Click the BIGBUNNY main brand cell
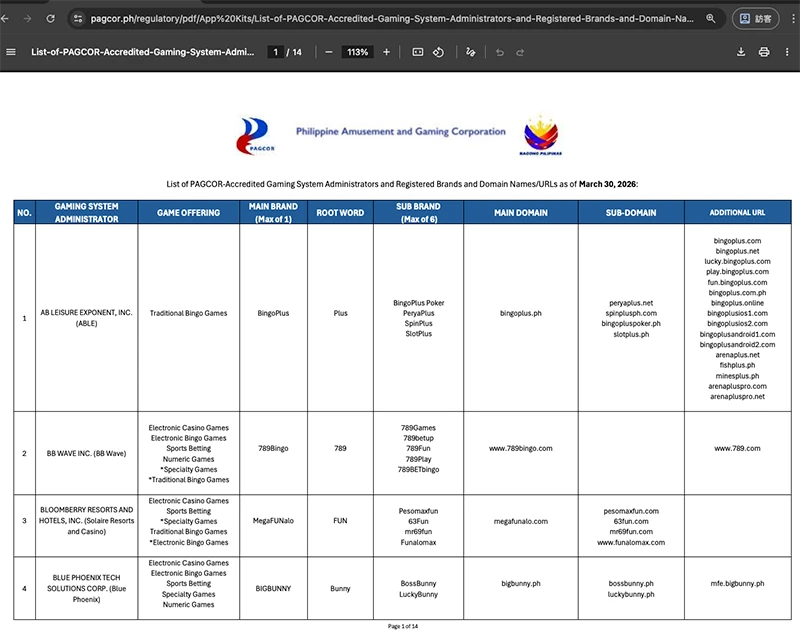The height and width of the screenshot is (643, 800). [273, 588]
